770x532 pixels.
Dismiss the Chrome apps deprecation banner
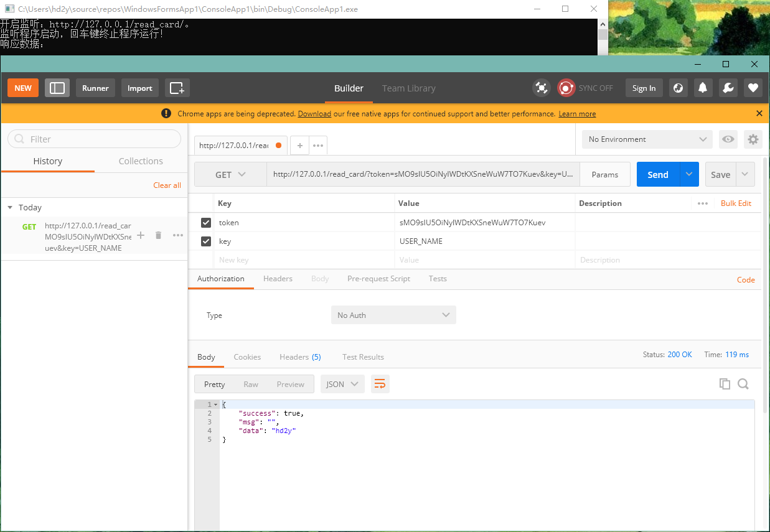(x=759, y=113)
